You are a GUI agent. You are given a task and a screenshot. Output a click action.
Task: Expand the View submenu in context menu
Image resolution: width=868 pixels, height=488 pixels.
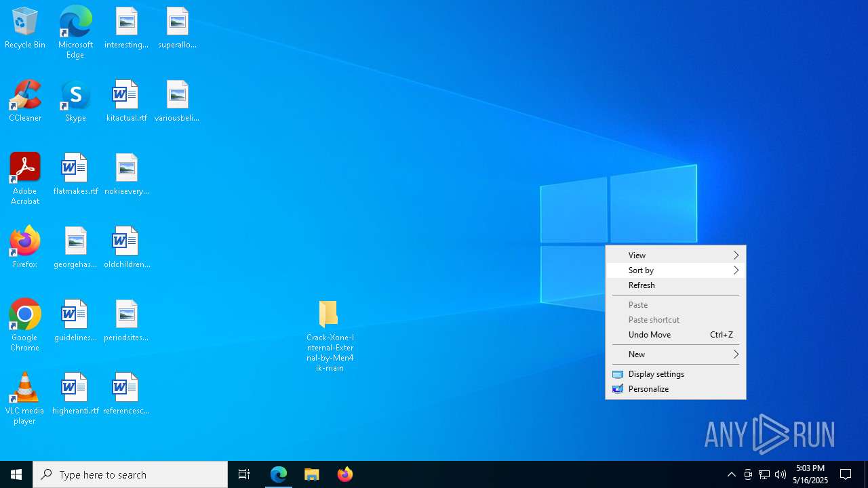(675, 256)
